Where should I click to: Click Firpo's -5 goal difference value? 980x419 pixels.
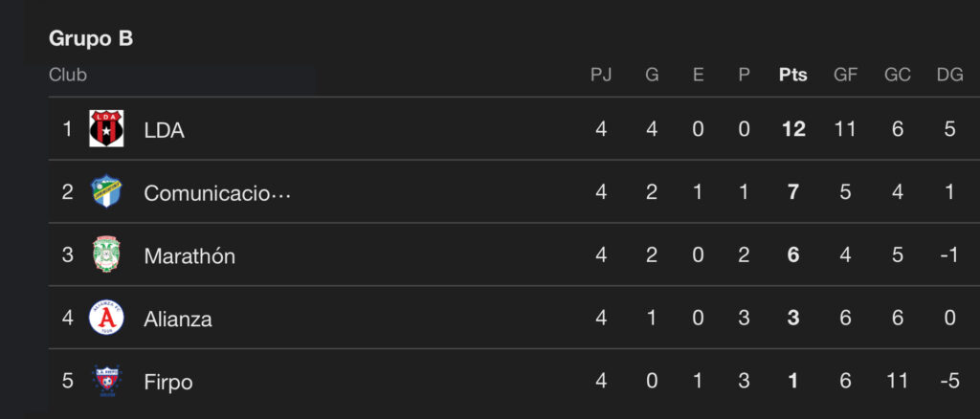coord(948,383)
